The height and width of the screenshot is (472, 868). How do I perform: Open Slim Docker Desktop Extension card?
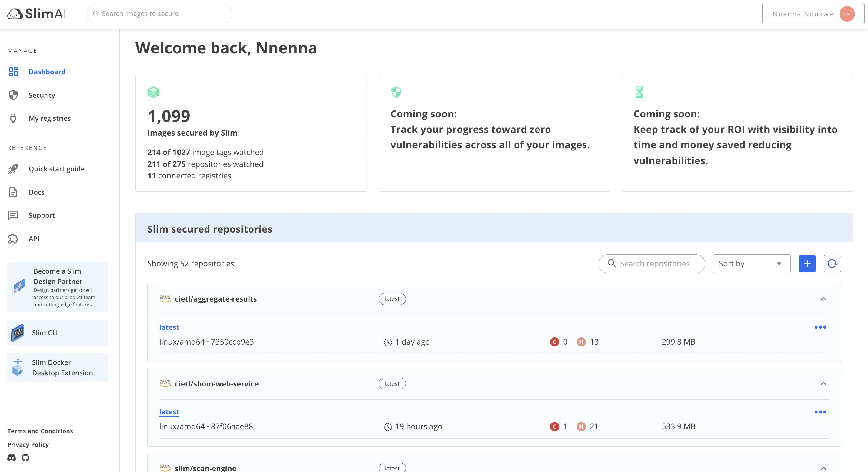coord(58,367)
